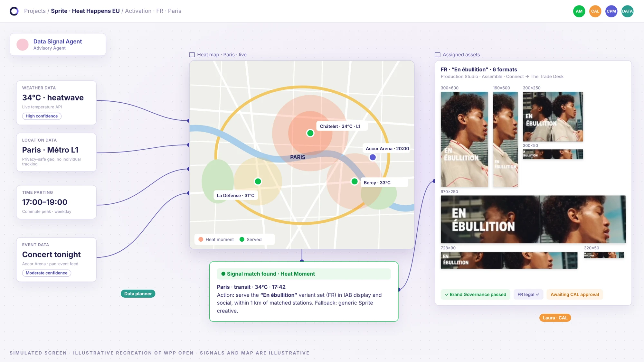Screen dimensions: 644x362
Task: Click the purple Accor Arena map marker
Action: coord(373,157)
